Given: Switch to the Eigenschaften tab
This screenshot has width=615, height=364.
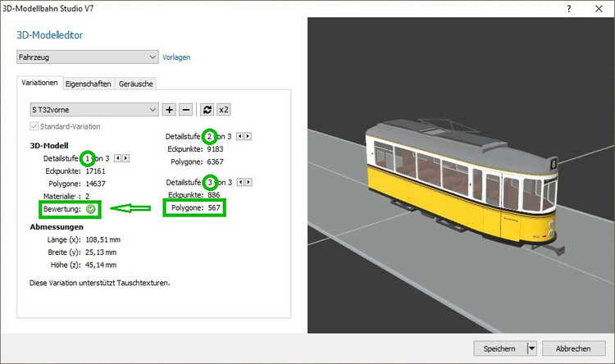Looking at the screenshot, I should tap(89, 84).
